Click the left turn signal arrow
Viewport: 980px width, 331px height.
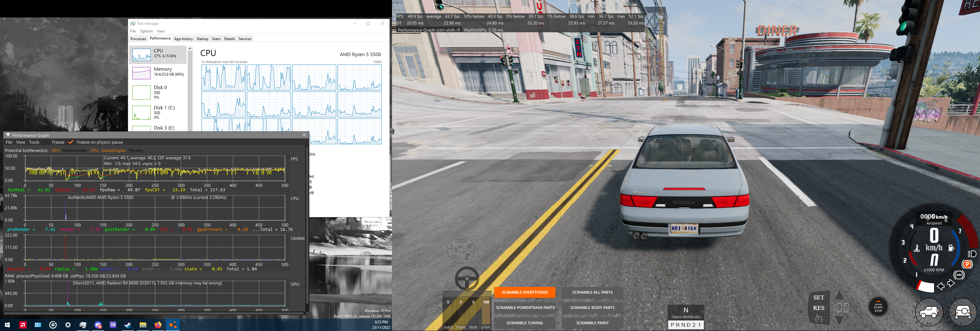[940, 286]
